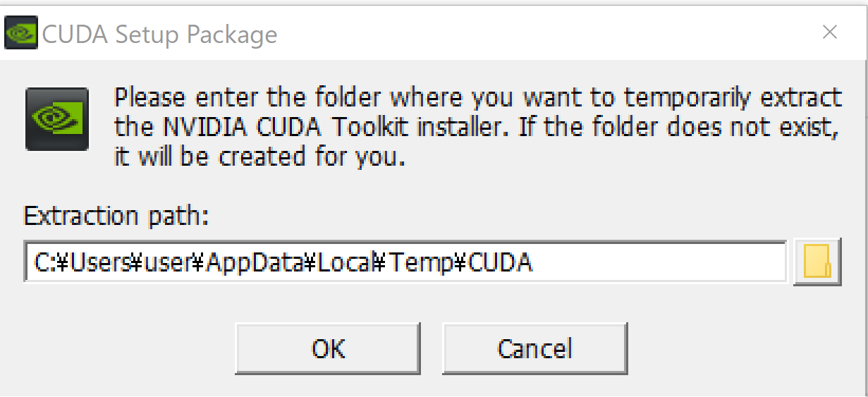Image resolution: width=868 pixels, height=397 pixels.
Task: Click the "Extraction path:" label
Action: [x=116, y=215]
